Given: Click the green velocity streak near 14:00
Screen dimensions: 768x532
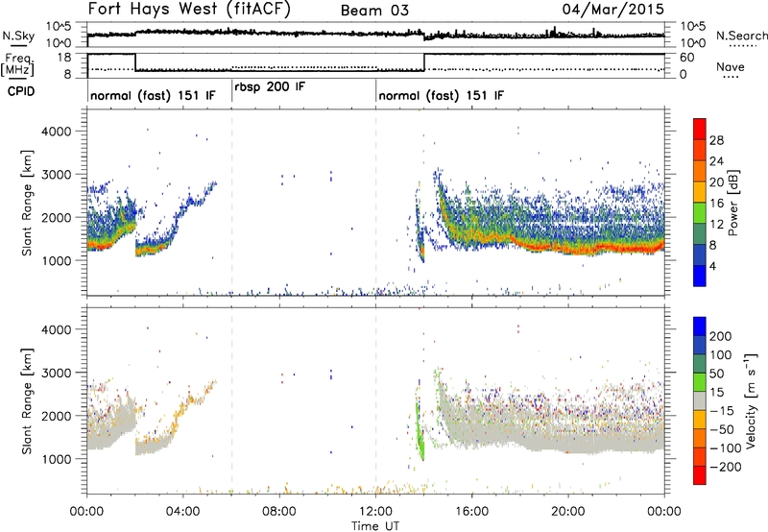Looking at the screenshot, I should click(420, 431).
